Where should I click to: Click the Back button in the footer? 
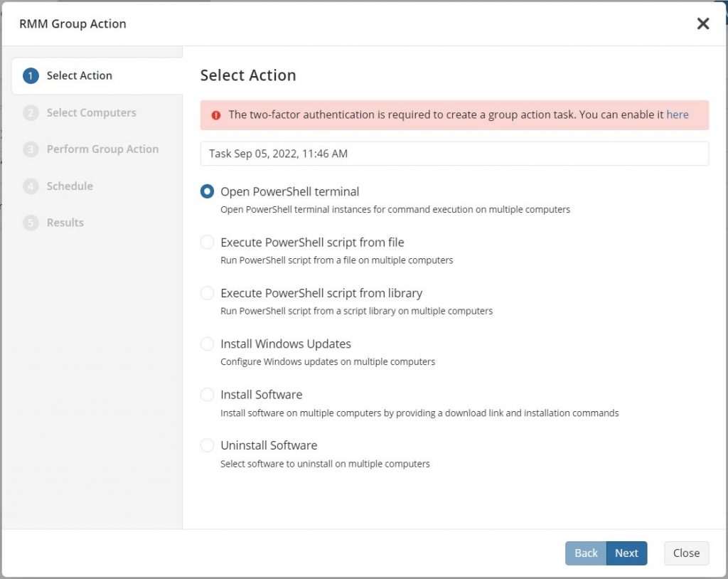585,553
